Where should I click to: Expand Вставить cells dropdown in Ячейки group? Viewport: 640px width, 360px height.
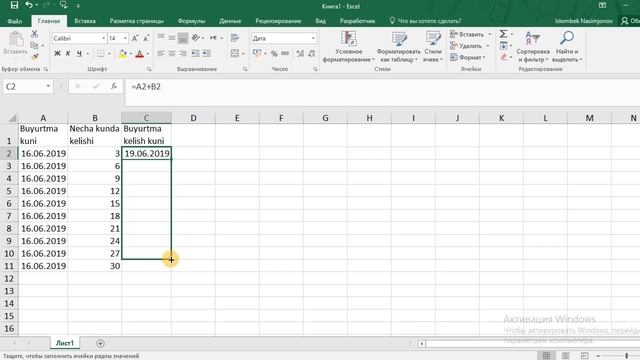point(490,34)
